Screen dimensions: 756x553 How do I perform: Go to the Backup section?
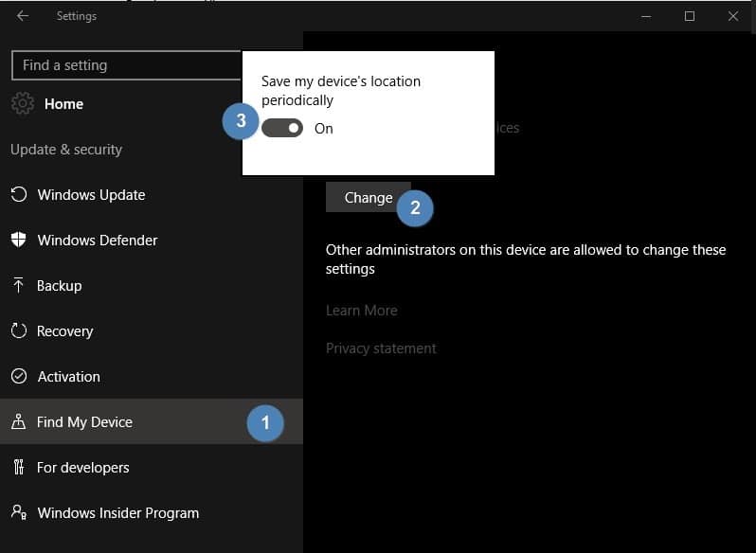pos(152,286)
